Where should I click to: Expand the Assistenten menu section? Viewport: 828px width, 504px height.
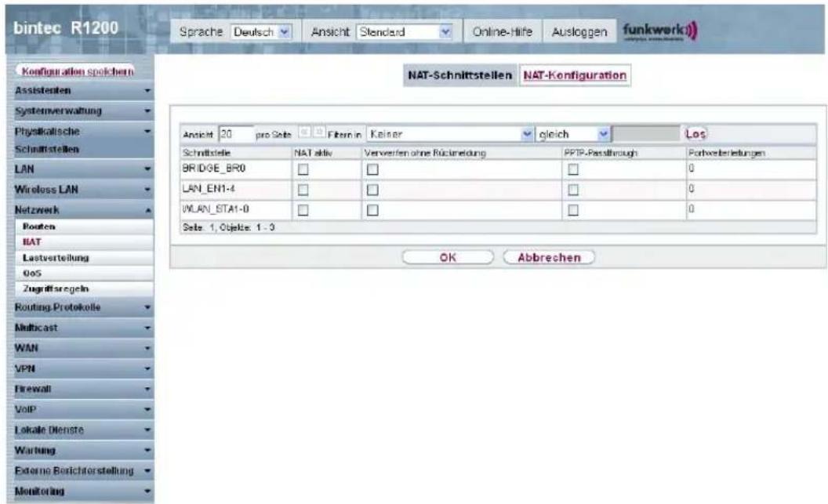click(x=83, y=91)
